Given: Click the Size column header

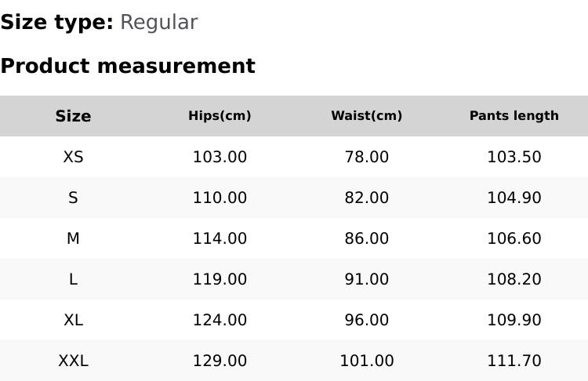Looking at the screenshot, I should pos(73,116).
